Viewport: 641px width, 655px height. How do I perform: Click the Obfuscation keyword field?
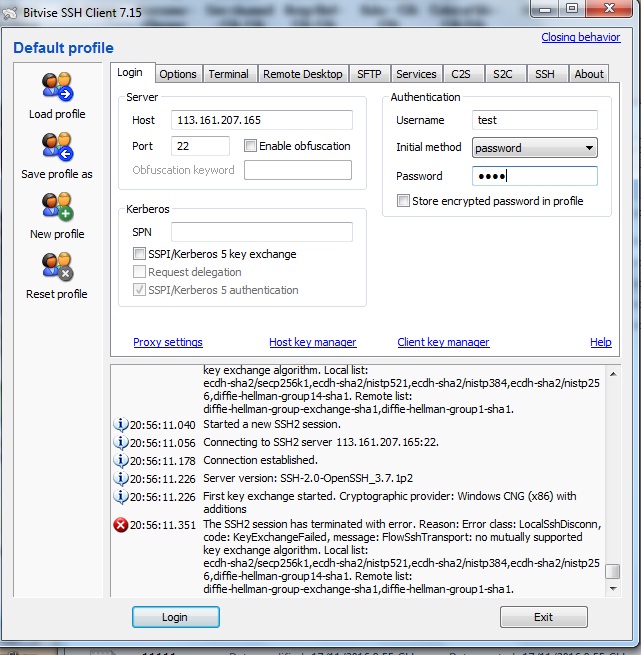pos(298,170)
